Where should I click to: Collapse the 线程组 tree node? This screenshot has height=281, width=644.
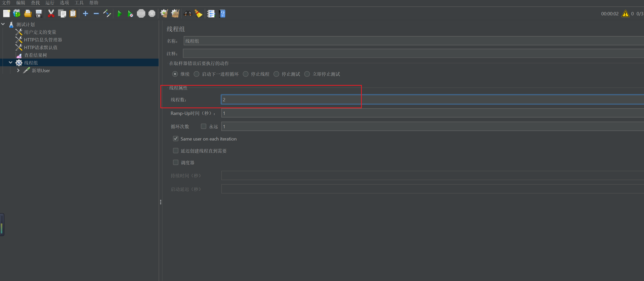(x=10, y=62)
